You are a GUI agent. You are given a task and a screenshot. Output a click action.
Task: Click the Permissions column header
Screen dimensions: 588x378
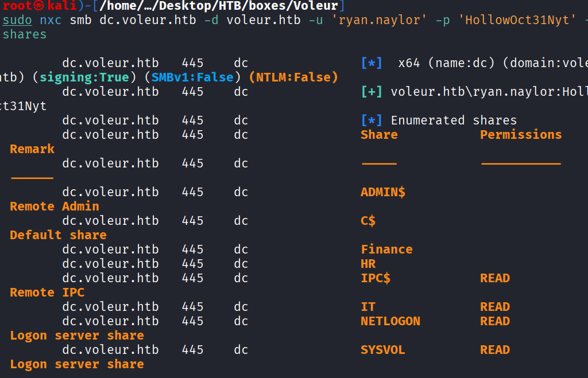[521, 135]
